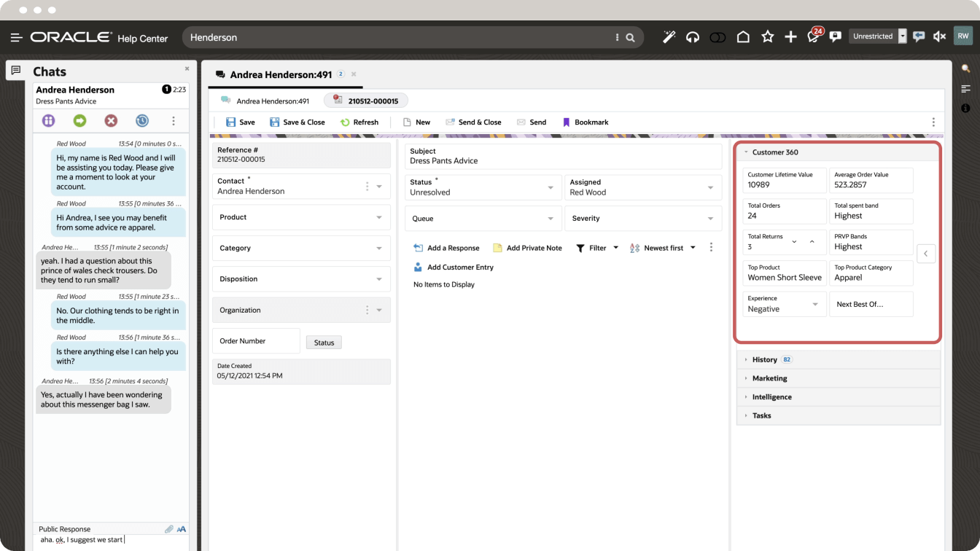Click the red terminate chat icon
Screen dimensions: 980x551
(x=111, y=121)
